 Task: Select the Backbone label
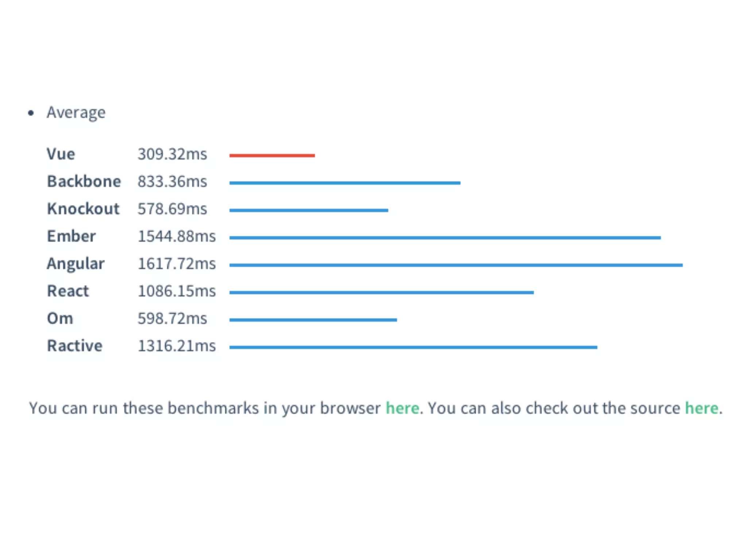84,181
